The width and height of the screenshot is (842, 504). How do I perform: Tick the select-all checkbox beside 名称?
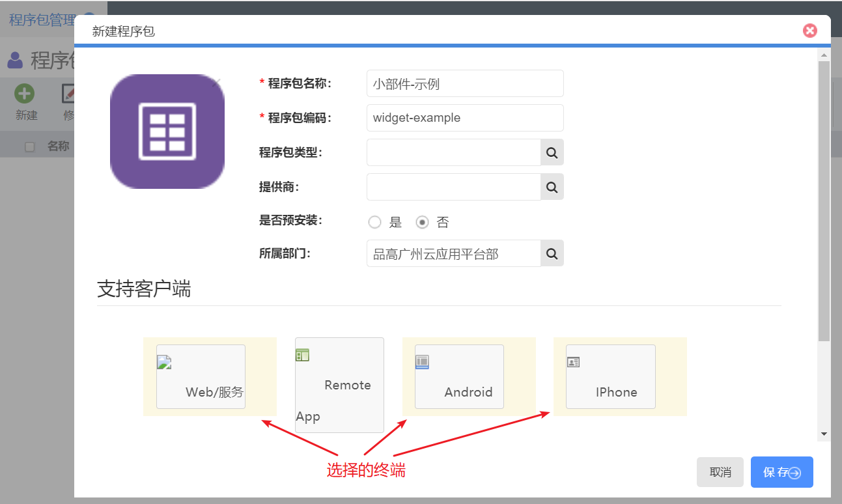29,147
